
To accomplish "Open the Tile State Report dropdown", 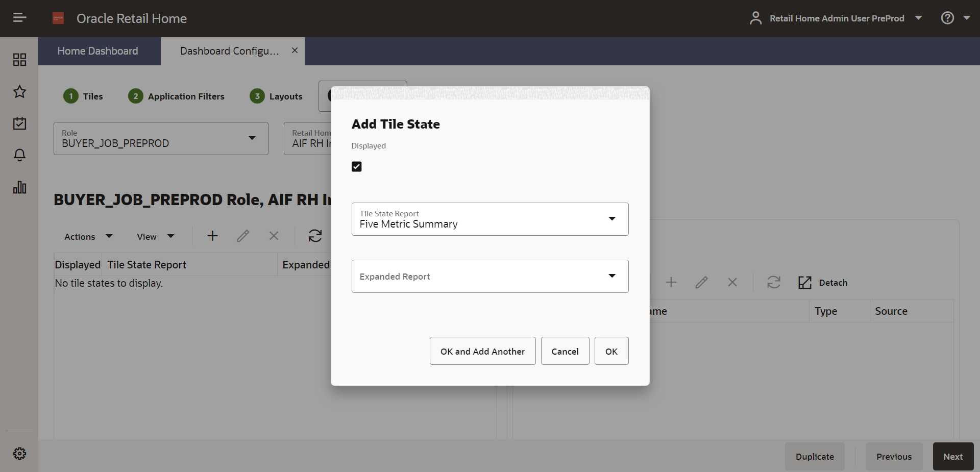I will pos(611,219).
